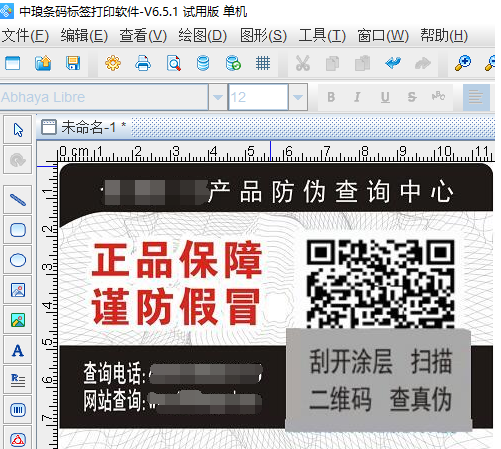Select the Text tool A

pyautogui.click(x=18, y=350)
